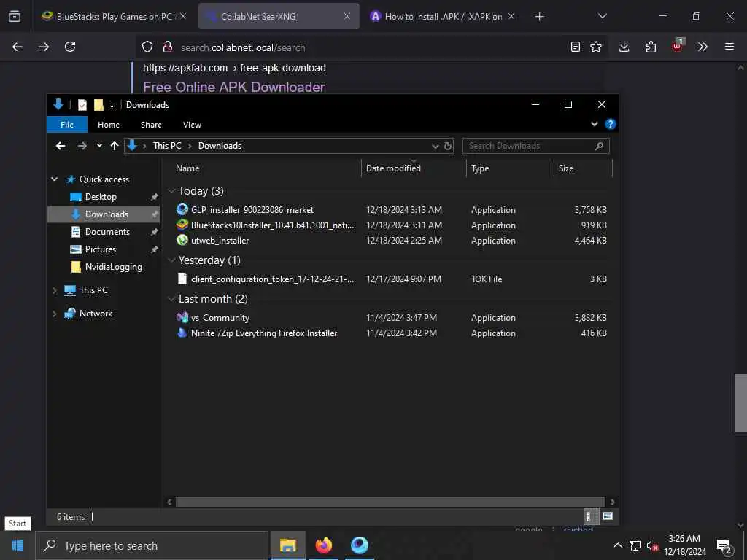This screenshot has width=747, height=560.
Task: Click the Search Downloads field
Action: click(x=535, y=146)
